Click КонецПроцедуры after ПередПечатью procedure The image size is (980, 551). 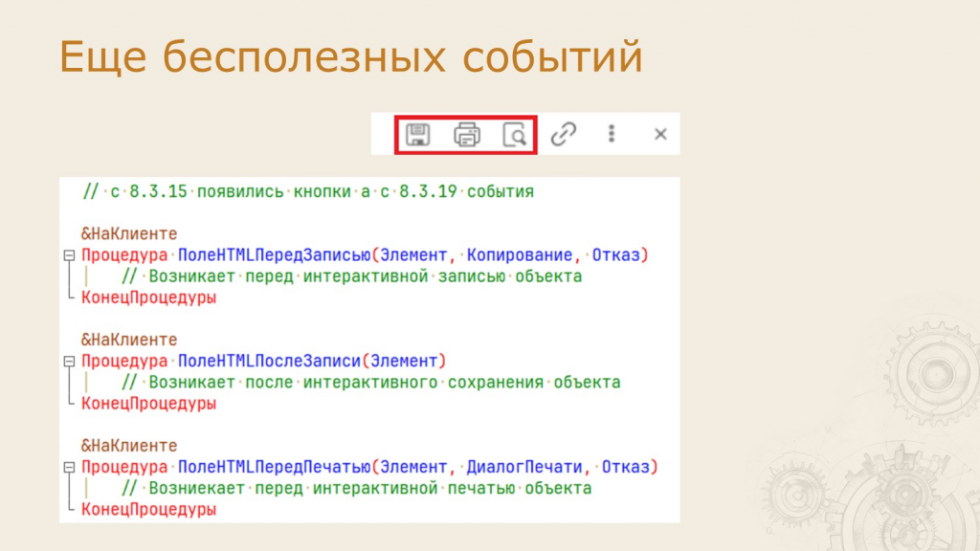(x=148, y=509)
